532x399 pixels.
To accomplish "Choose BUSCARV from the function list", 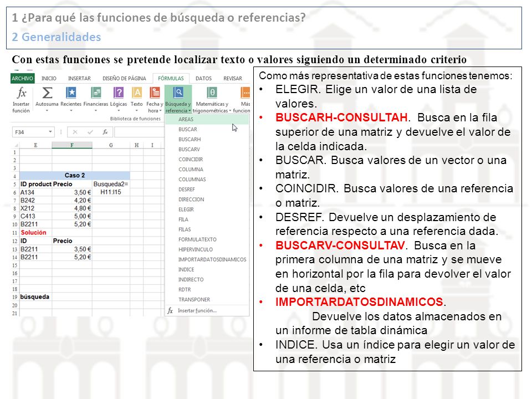I will [207, 149].
